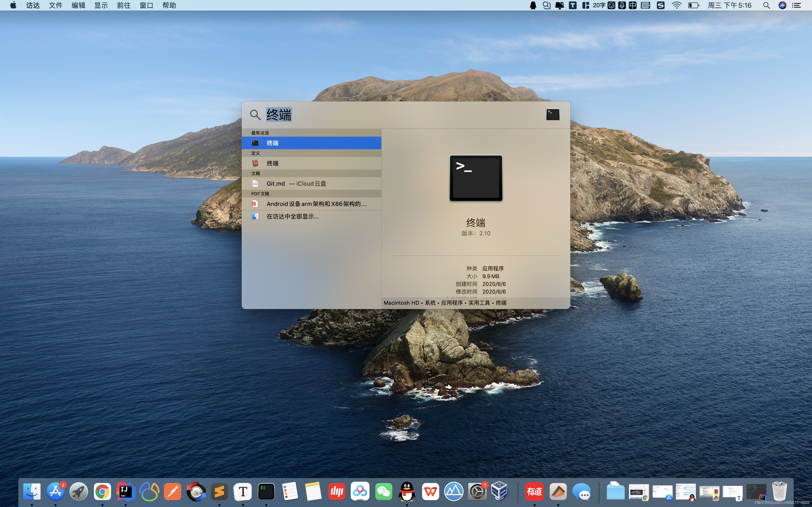Click the Spotlight search text field
This screenshot has height=507, width=812.
coord(403,115)
